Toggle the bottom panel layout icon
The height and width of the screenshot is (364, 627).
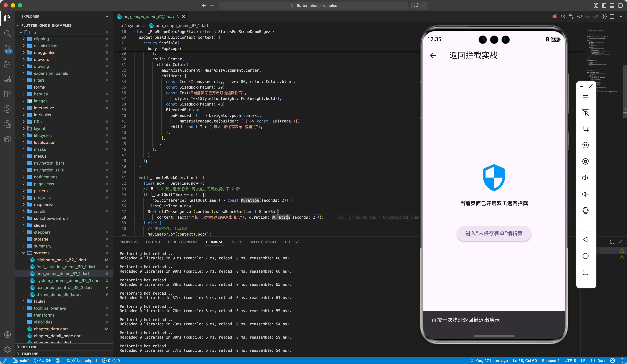(x=612, y=5)
